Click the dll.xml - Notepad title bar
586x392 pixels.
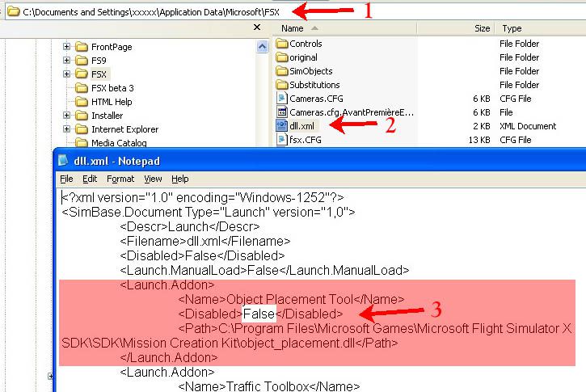tap(322, 161)
